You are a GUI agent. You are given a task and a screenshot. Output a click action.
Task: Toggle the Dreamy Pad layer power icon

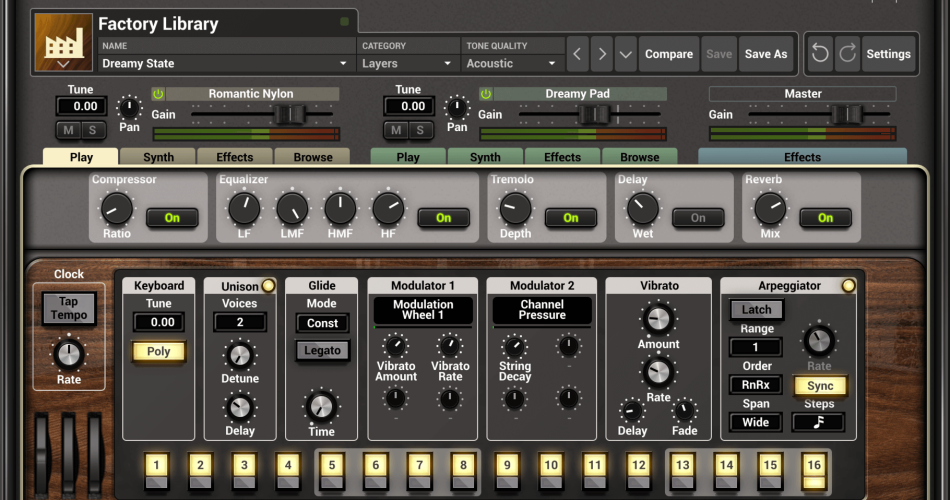[486, 94]
